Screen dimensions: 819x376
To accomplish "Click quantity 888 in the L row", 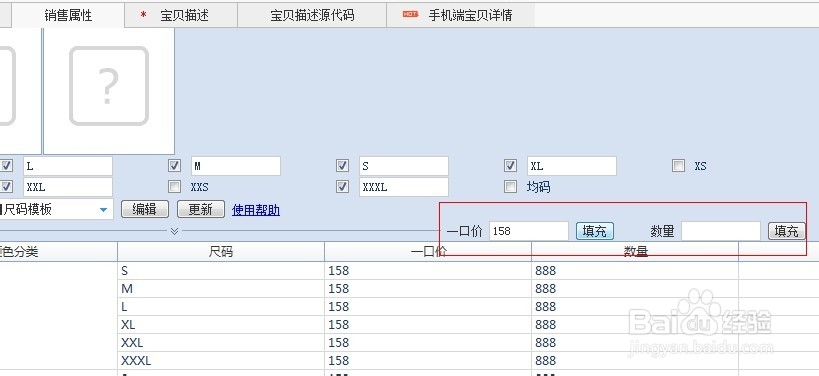I will click(635, 307).
